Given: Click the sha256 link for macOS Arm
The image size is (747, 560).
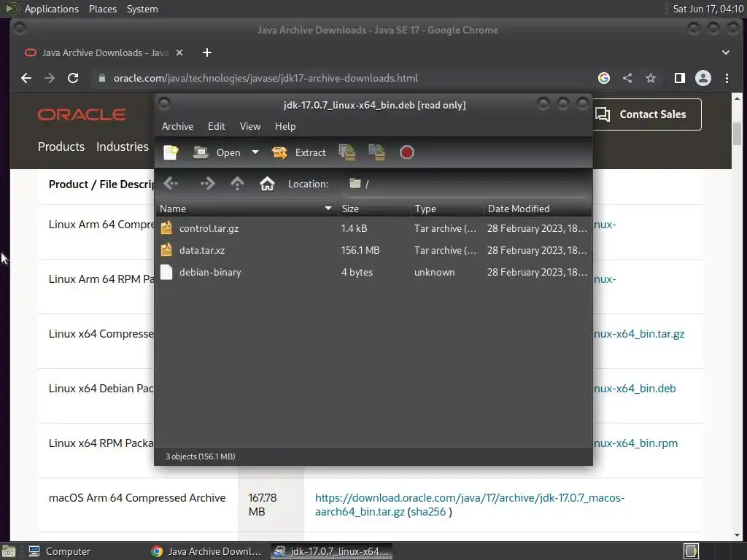Looking at the screenshot, I should tap(428, 512).
